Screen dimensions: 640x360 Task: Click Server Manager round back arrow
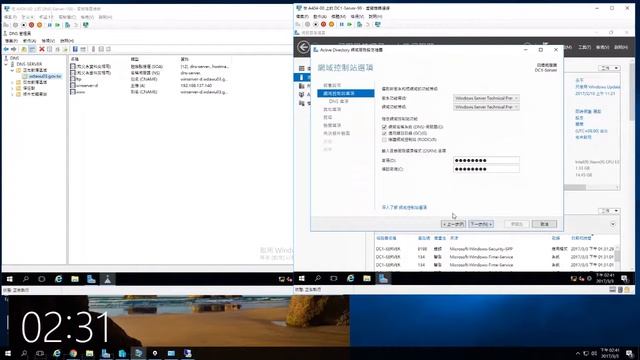[x=303, y=47]
